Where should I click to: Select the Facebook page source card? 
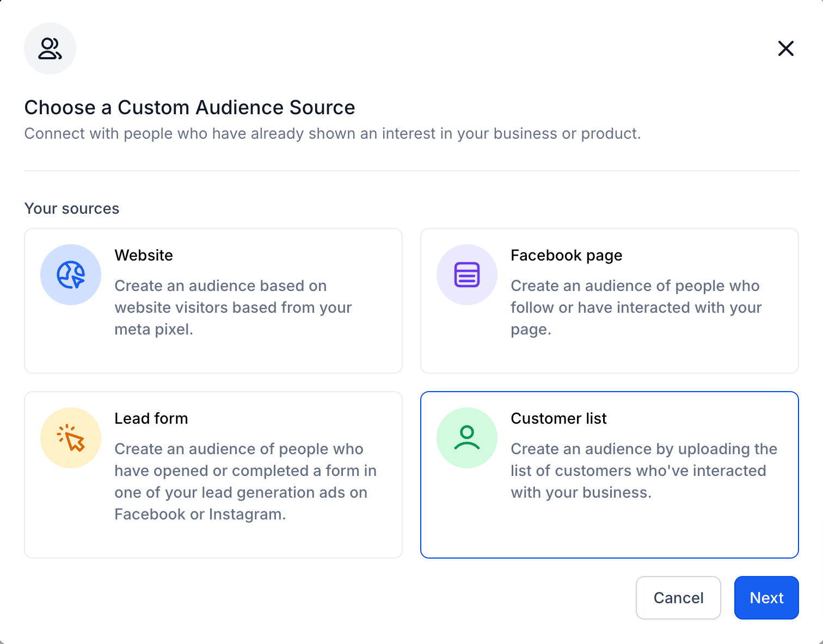[x=610, y=301]
